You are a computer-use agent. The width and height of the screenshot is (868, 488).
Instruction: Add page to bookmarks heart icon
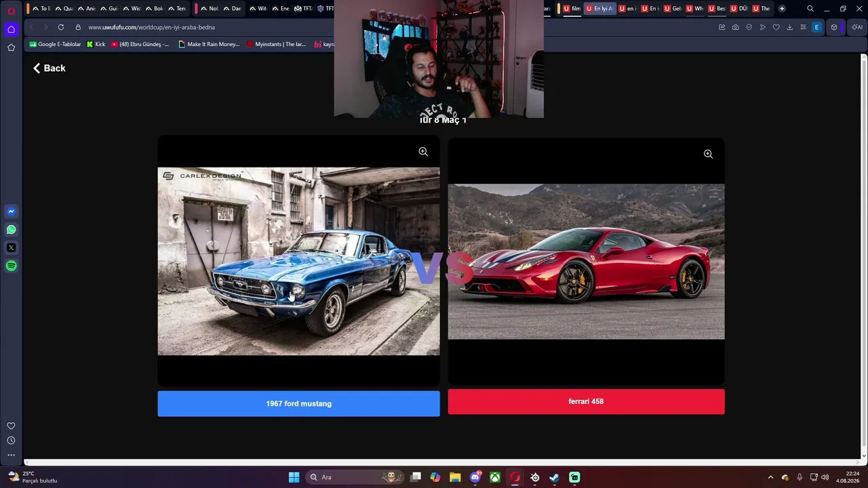(x=776, y=27)
